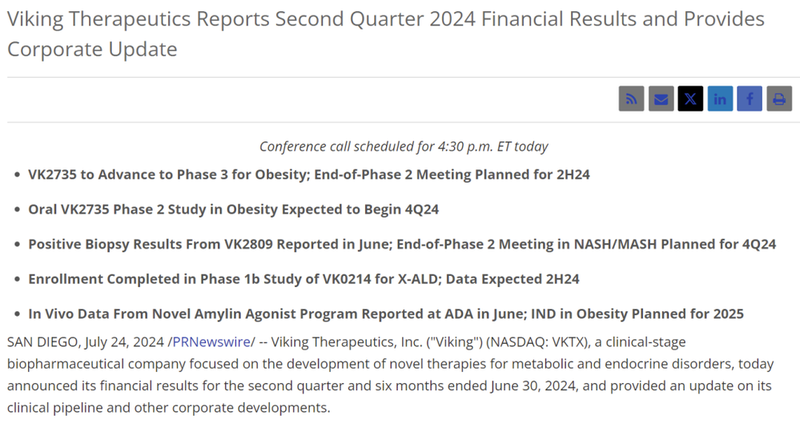
Task: Post the article to Facebook
Action: pos(749,99)
